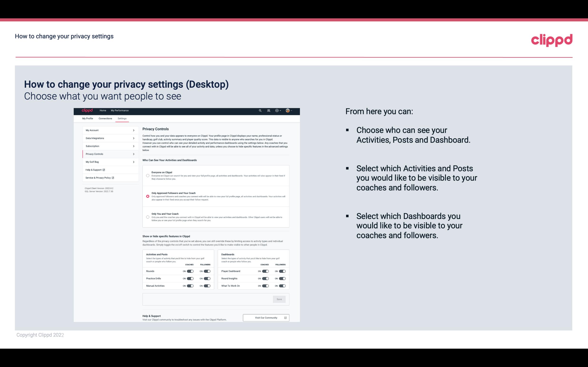This screenshot has width=588, height=367.
Task: Select the My Profile tab icon
Action: pyautogui.click(x=87, y=119)
